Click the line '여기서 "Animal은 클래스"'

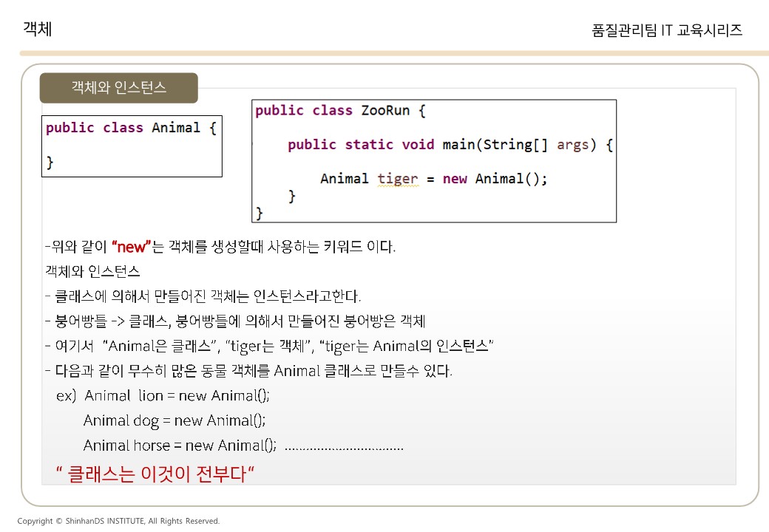point(269,346)
